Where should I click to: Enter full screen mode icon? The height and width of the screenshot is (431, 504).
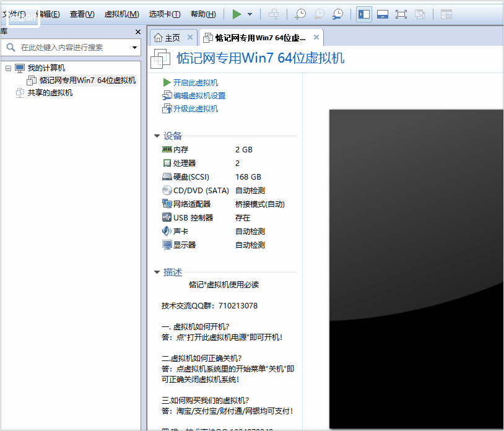[x=401, y=14]
